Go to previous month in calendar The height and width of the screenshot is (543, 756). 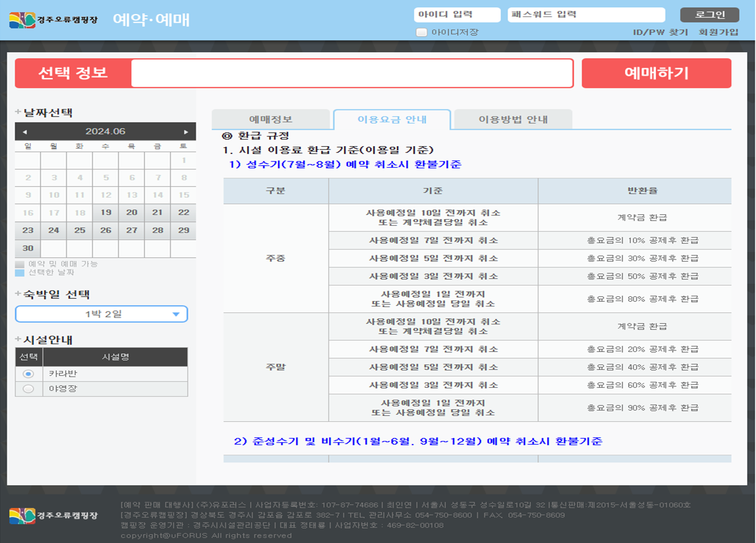click(x=25, y=132)
